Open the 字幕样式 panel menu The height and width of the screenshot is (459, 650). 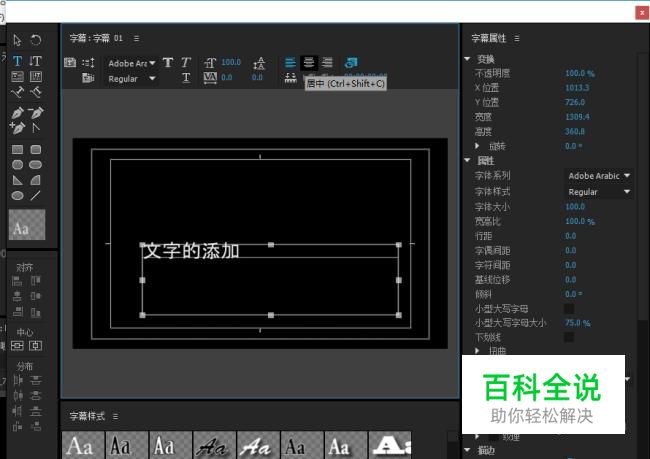(115, 416)
